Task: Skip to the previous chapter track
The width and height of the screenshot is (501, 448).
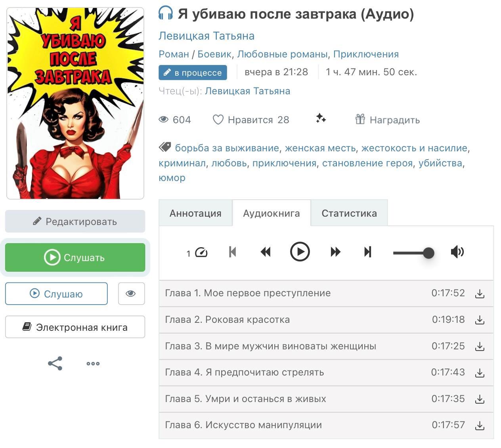Action: pos(233,252)
